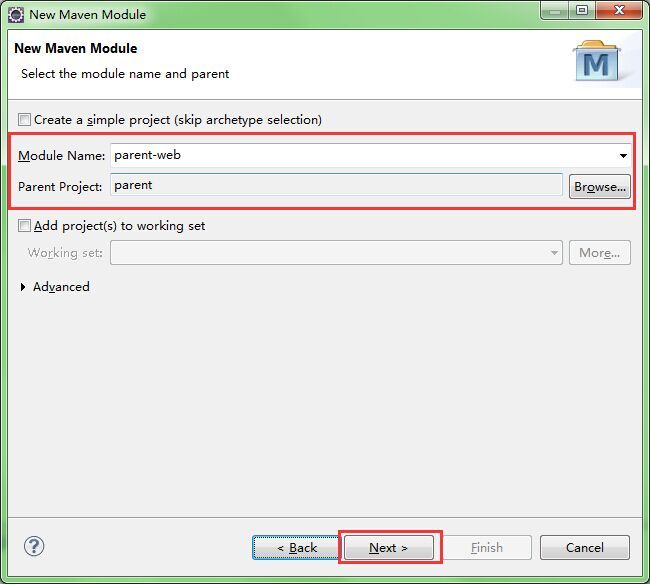
Task: Expand the Advanced section
Action: pyautogui.click(x=23, y=287)
